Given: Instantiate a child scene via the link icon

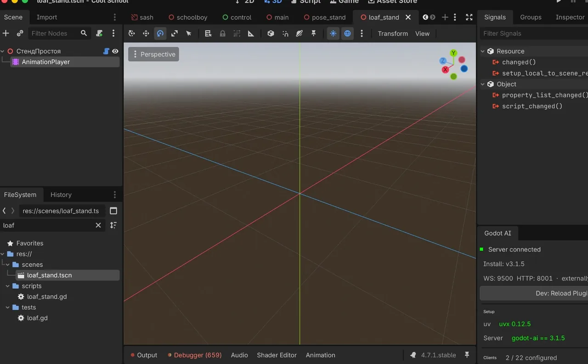Looking at the screenshot, I should point(20,34).
